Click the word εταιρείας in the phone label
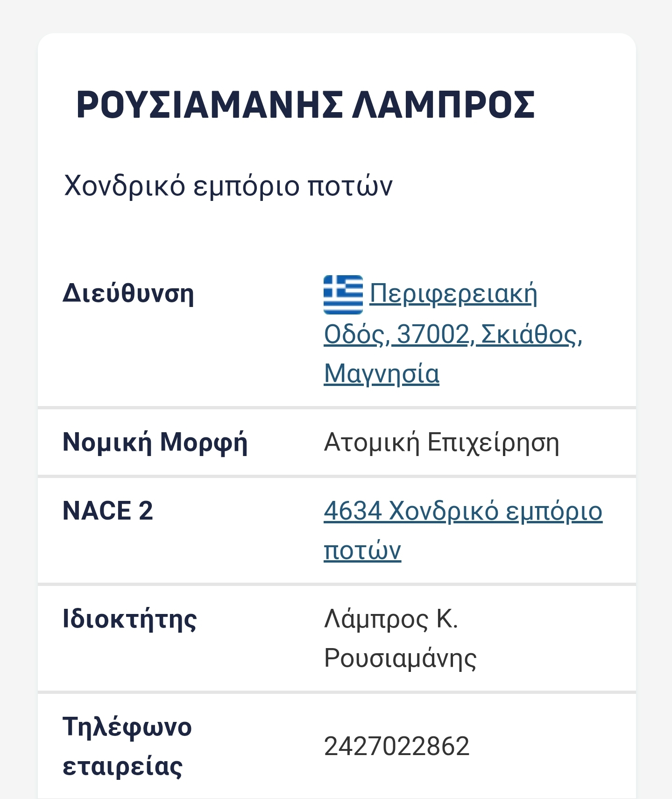Screen dimensions: 672x799 click(122, 766)
